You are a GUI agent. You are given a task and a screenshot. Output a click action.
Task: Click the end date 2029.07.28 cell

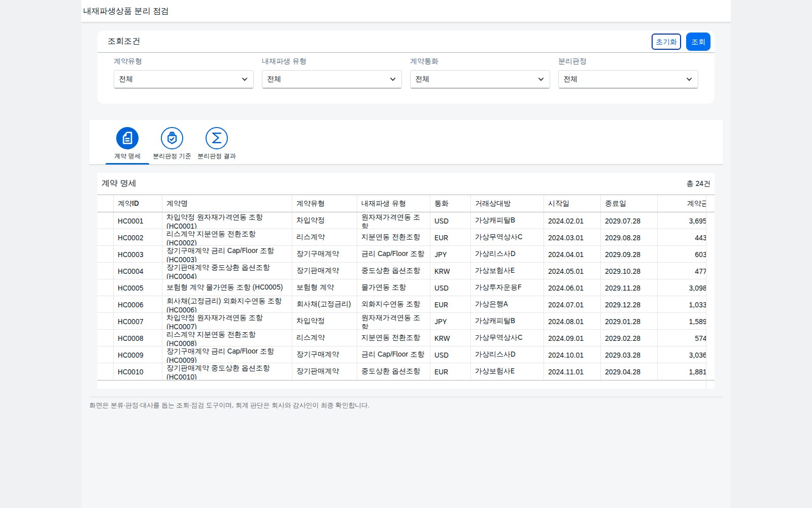coord(629,221)
